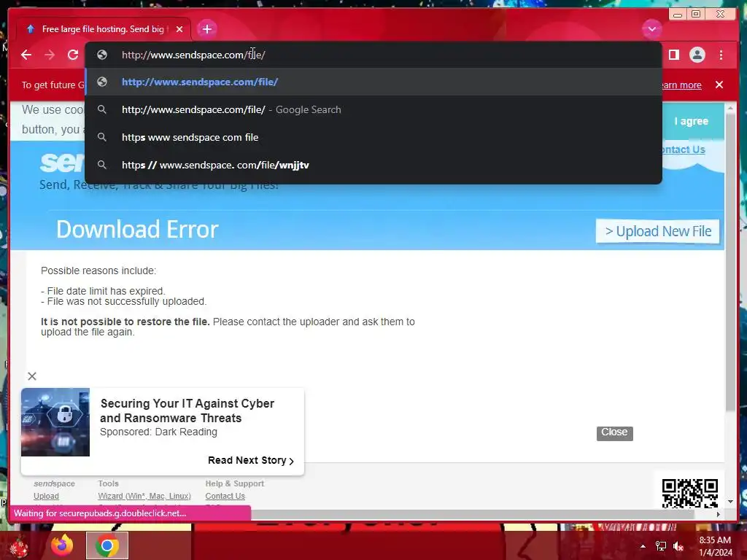Click in the address bar URL text

[193, 55]
